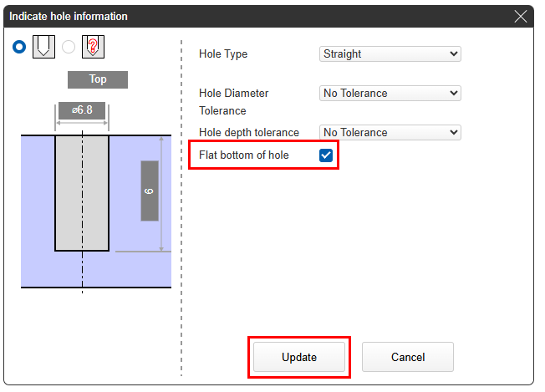
Task: Close the Indicate hole information dialog
Action: click(x=521, y=16)
